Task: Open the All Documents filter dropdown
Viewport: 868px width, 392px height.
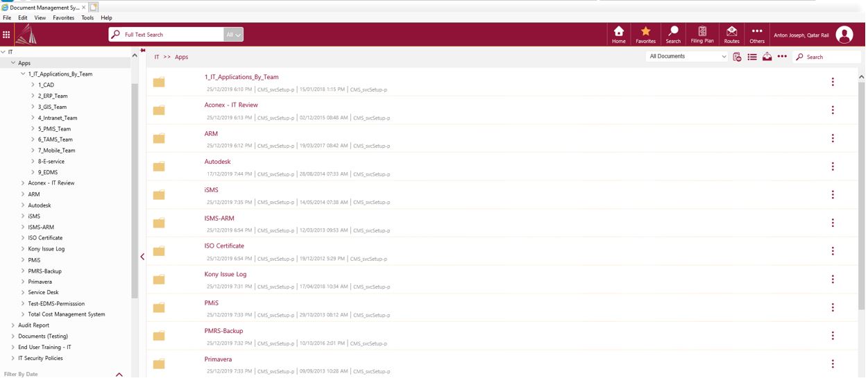Action: (x=687, y=56)
